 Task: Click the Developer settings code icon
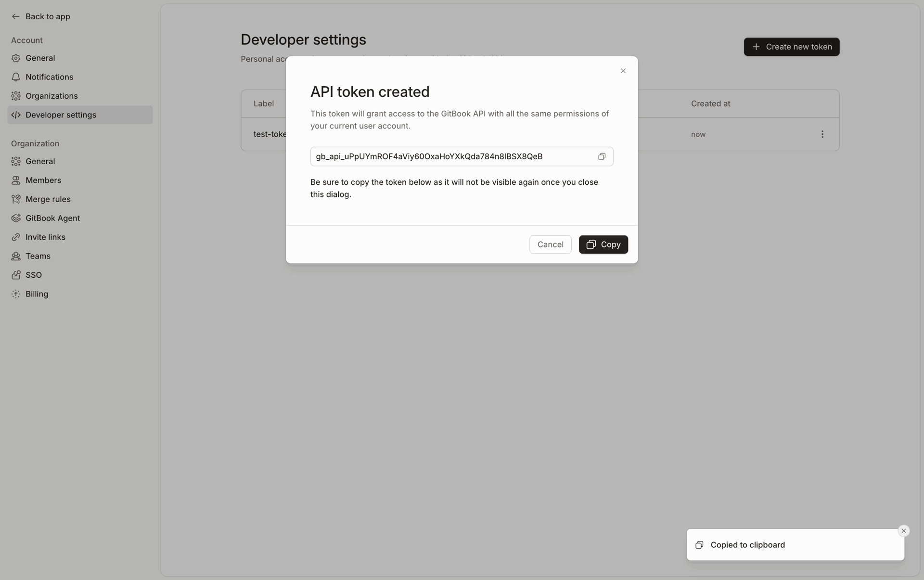pos(16,115)
